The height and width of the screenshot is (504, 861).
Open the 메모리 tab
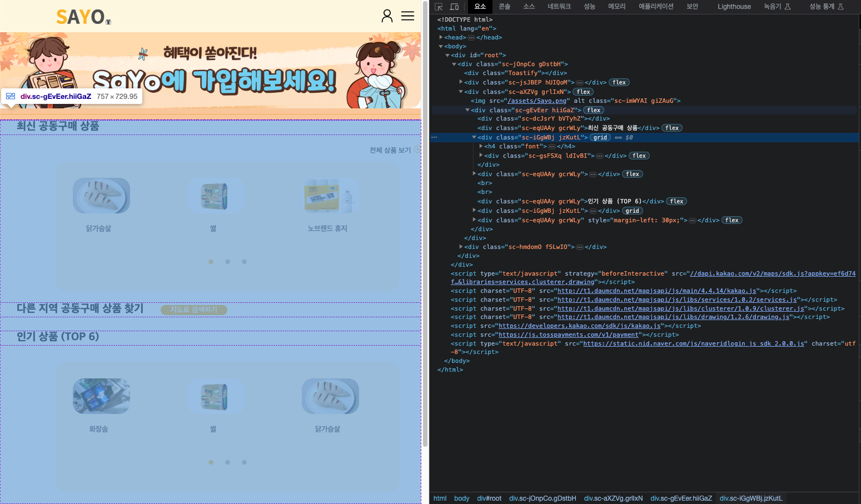point(617,7)
